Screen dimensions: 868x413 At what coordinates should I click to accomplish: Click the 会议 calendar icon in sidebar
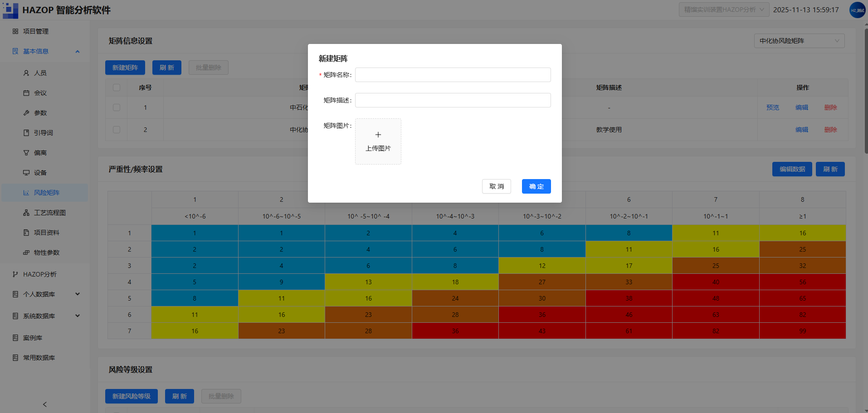coord(26,93)
